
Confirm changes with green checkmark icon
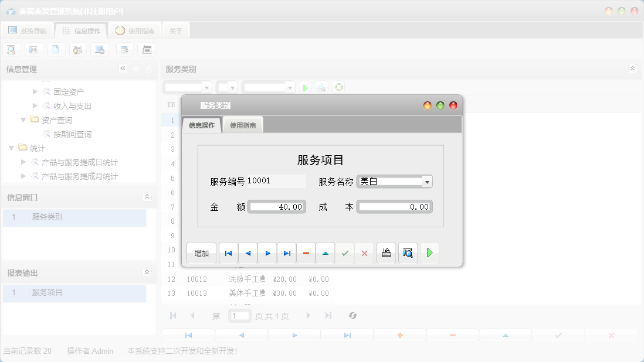[x=345, y=253]
